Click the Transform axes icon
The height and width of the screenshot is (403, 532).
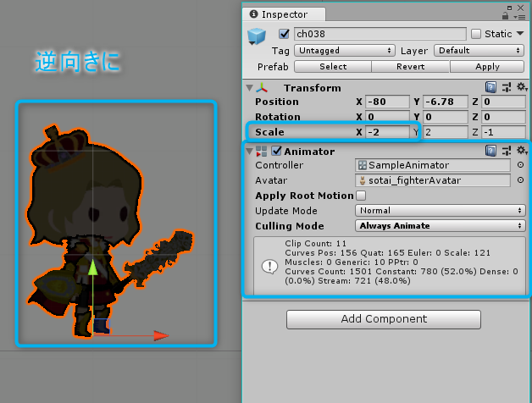coord(262,88)
